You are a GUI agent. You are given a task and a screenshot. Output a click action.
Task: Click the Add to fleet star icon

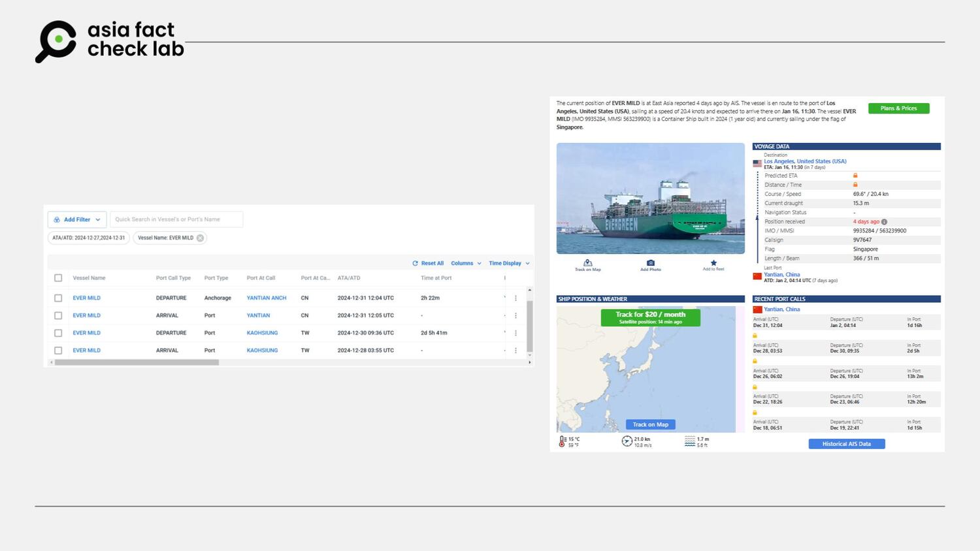[713, 262]
